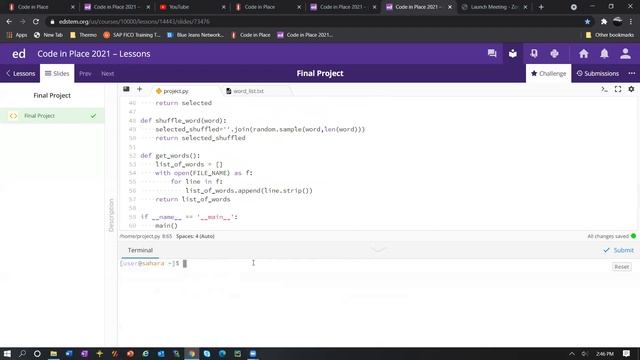
Task: Switch to the Slides tab
Action: tap(57, 73)
